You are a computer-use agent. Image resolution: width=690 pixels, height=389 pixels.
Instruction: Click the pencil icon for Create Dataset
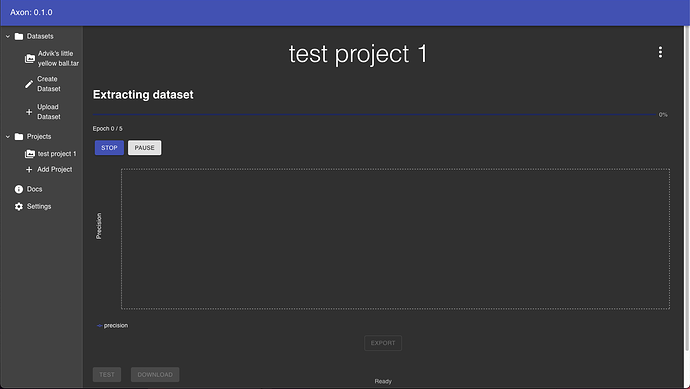coord(29,84)
